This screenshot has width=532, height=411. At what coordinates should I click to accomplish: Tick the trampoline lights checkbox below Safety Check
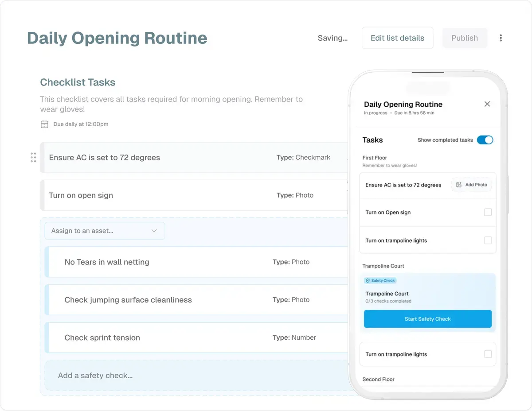pos(488,354)
